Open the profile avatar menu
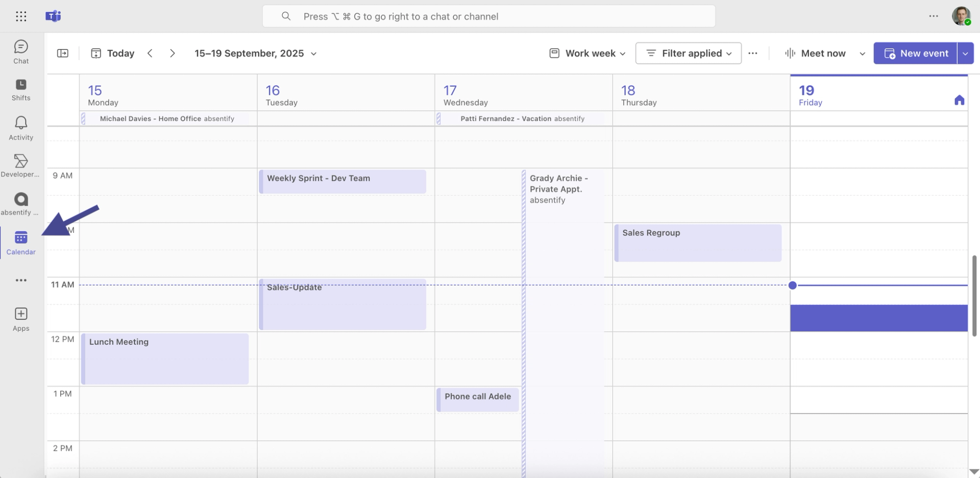Viewport: 980px width, 478px height. [x=961, y=16]
